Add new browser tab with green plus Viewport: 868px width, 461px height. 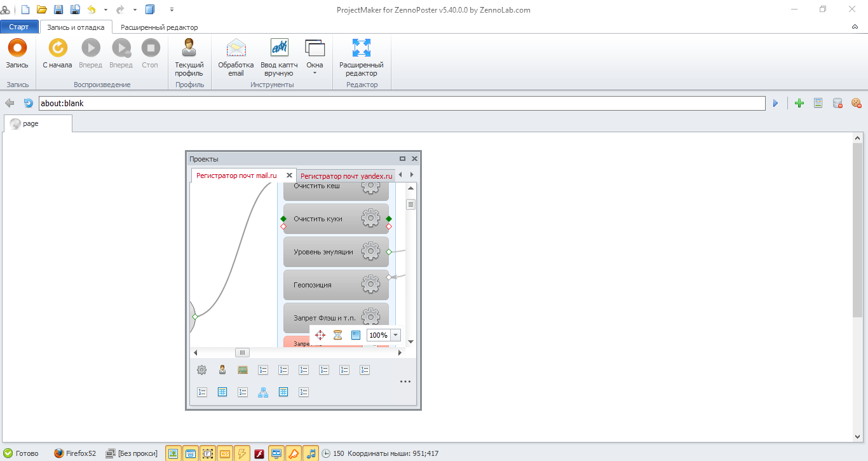[x=799, y=103]
